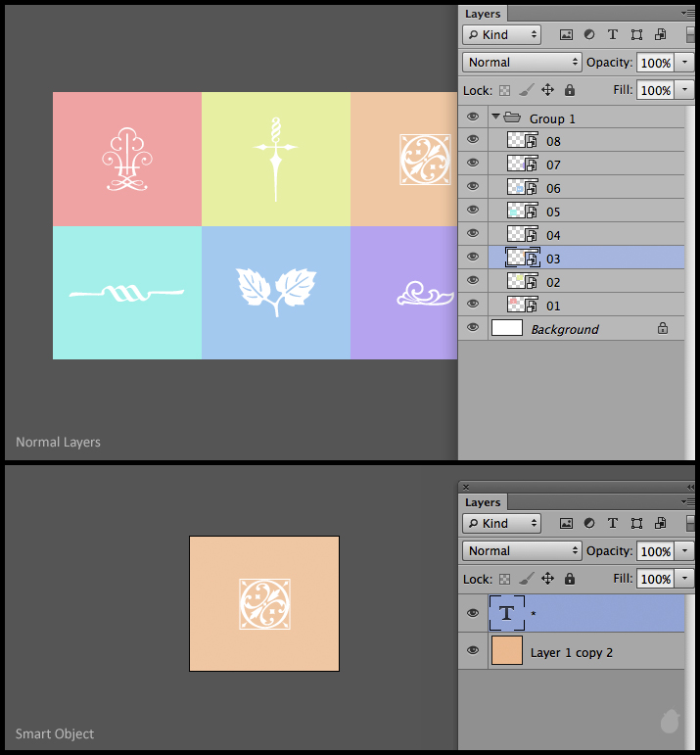The height and width of the screenshot is (755, 700).
Task: Collapse the Group 1 folder triangle
Action: [496, 117]
